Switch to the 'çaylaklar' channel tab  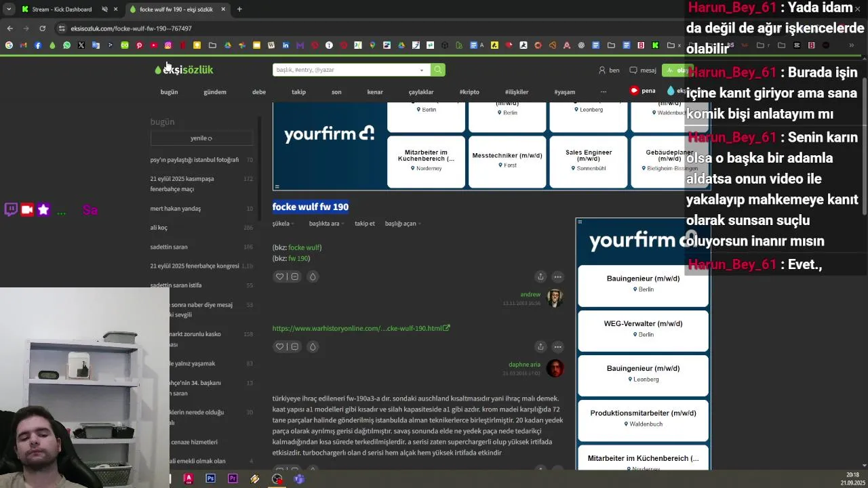tap(421, 91)
